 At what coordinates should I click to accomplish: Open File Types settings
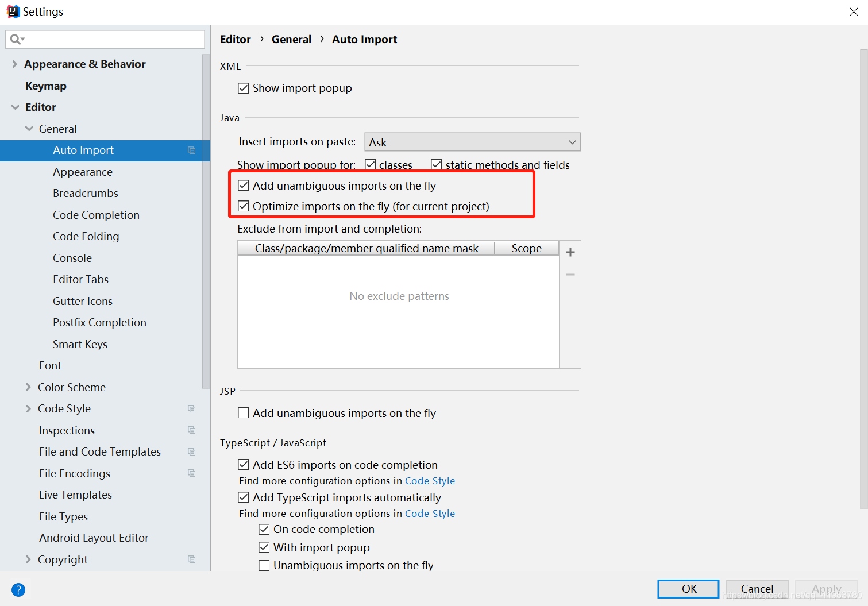point(63,516)
